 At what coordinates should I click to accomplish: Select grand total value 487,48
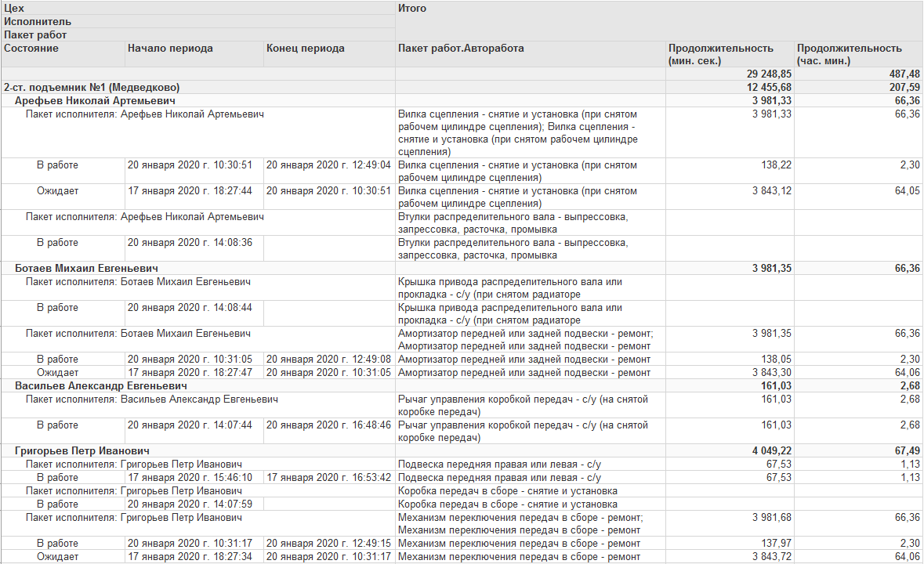tap(904, 74)
